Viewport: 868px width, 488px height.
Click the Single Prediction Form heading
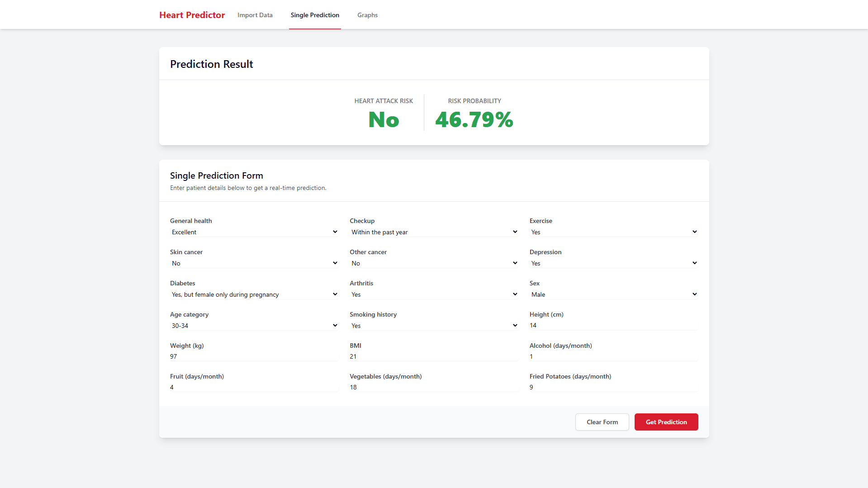[x=216, y=175]
